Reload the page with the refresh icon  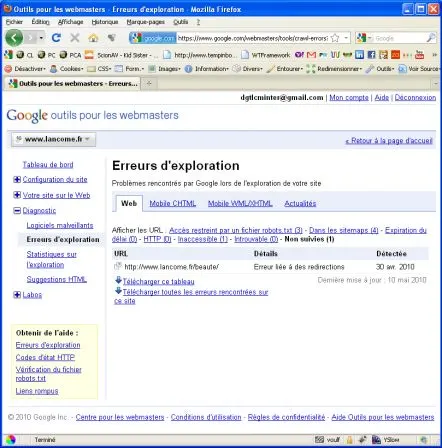pyautogui.click(x=56, y=38)
